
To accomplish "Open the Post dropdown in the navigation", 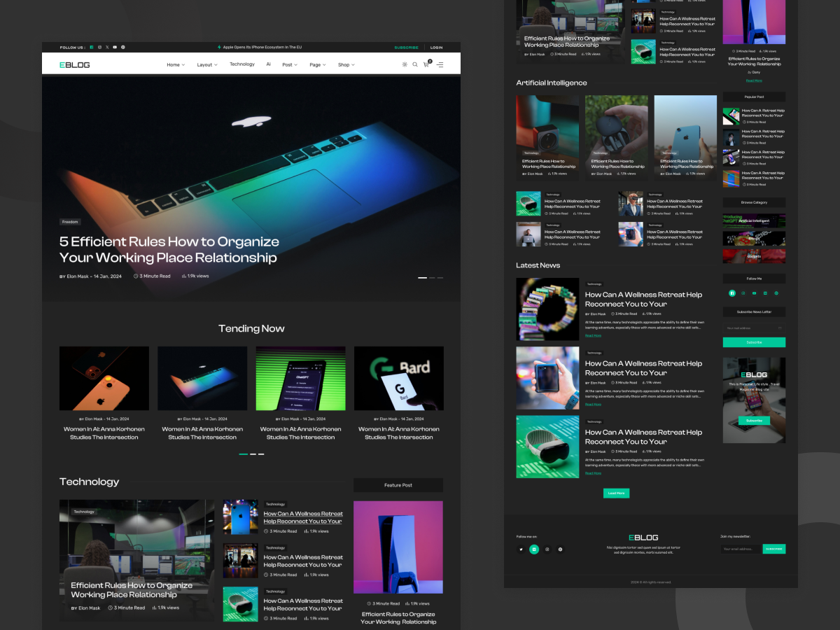I will [x=288, y=64].
